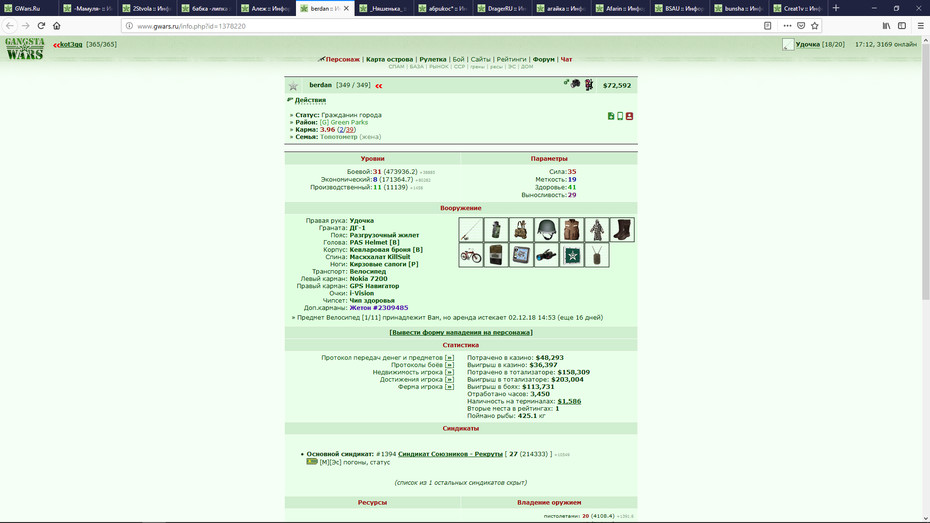
Task: Open a new browser tab
Action: point(836,8)
